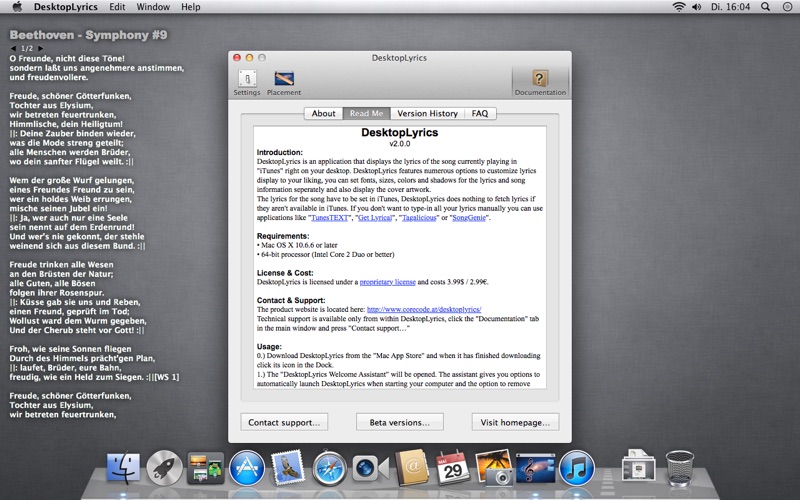Click the clock showing Di. 16:04
The height and width of the screenshot is (500, 800).
tap(731, 7)
